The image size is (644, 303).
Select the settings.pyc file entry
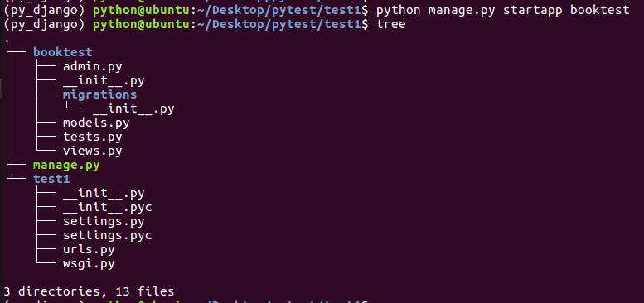coord(107,236)
